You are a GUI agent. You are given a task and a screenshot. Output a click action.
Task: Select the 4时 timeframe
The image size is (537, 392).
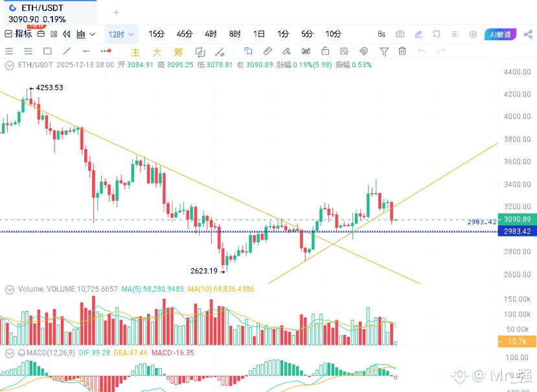211,34
